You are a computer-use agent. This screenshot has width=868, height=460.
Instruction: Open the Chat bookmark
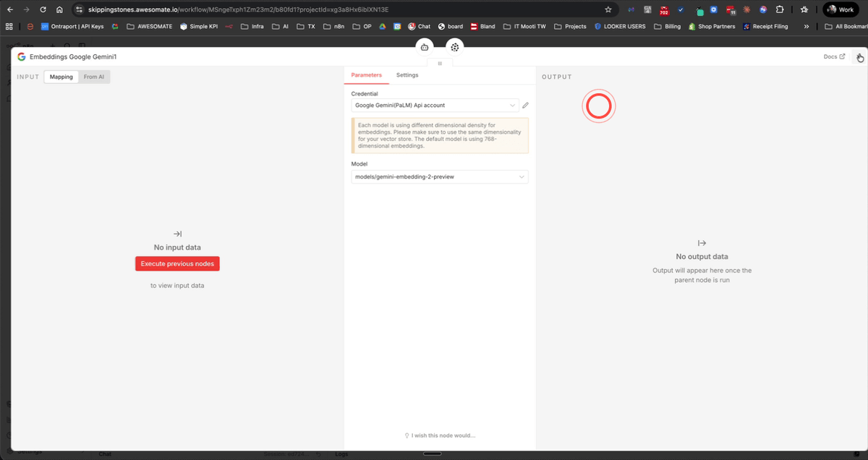click(419, 26)
